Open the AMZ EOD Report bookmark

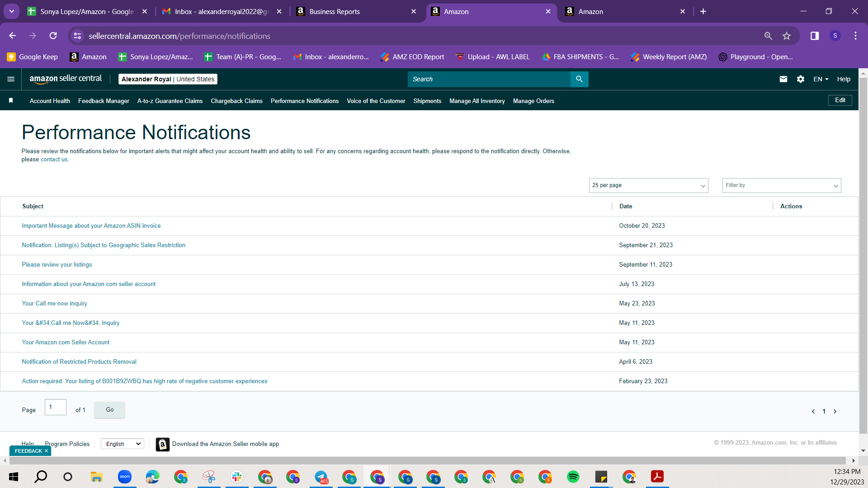(412, 57)
